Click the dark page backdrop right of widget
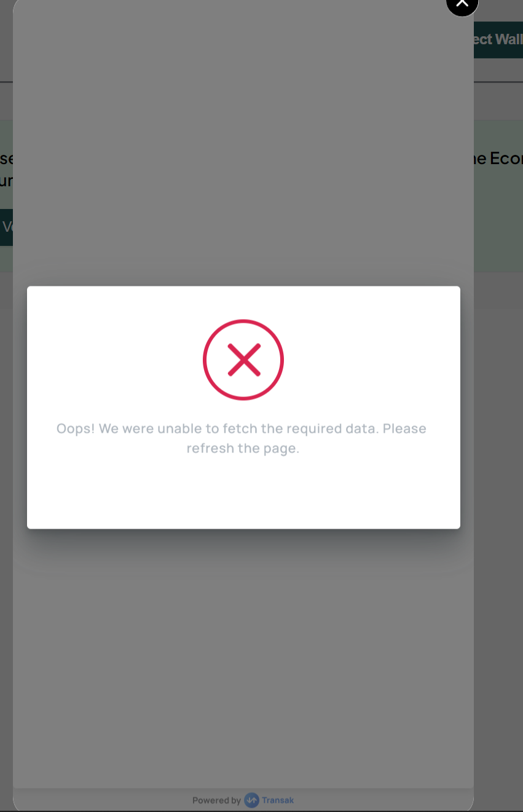Image resolution: width=523 pixels, height=812 pixels. (498, 492)
